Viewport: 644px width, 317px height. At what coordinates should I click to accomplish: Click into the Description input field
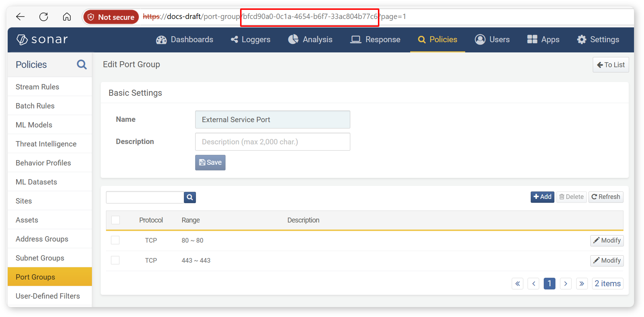coord(272,142)
